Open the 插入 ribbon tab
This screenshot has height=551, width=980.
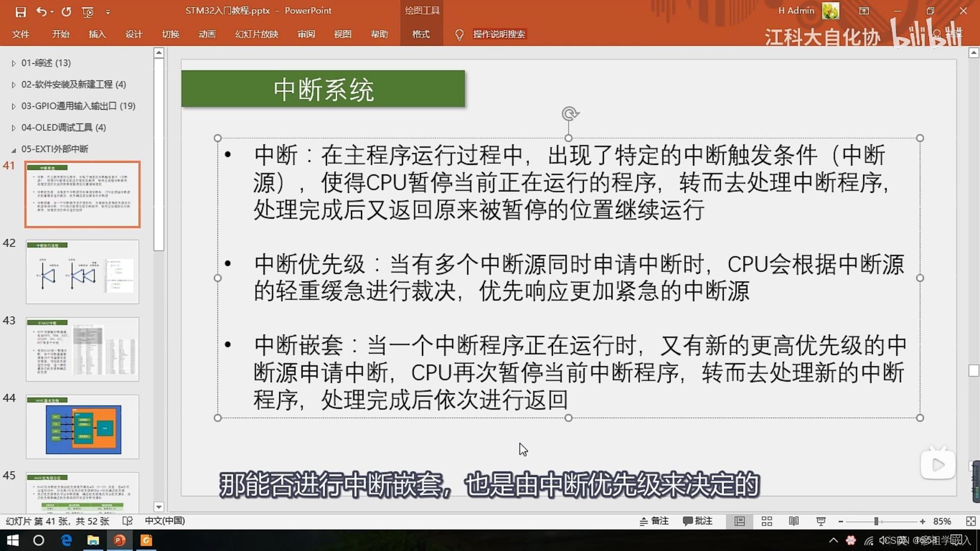[x=97, y=34]
